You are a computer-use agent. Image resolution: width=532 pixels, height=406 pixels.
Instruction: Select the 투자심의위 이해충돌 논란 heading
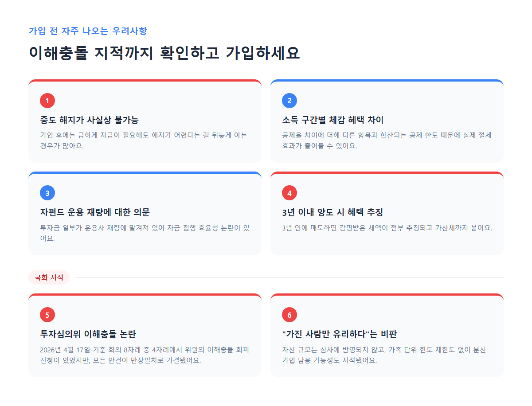pyautogui.click(x=88, y=334)
